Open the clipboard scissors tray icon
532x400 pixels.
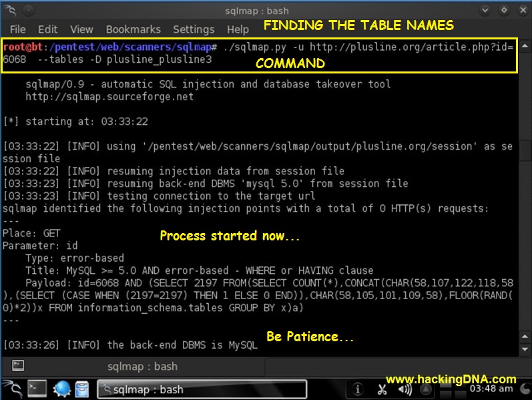tap(382, 389)
